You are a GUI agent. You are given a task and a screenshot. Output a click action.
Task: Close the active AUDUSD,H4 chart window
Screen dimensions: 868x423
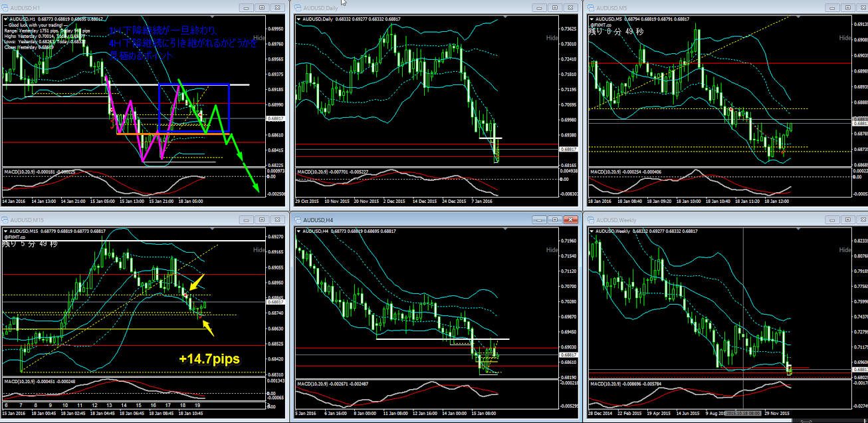point(569,219)
